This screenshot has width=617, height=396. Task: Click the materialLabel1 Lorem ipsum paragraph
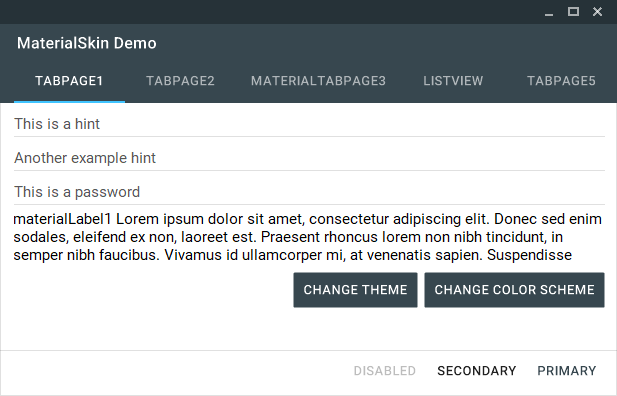tap(308, 237)
